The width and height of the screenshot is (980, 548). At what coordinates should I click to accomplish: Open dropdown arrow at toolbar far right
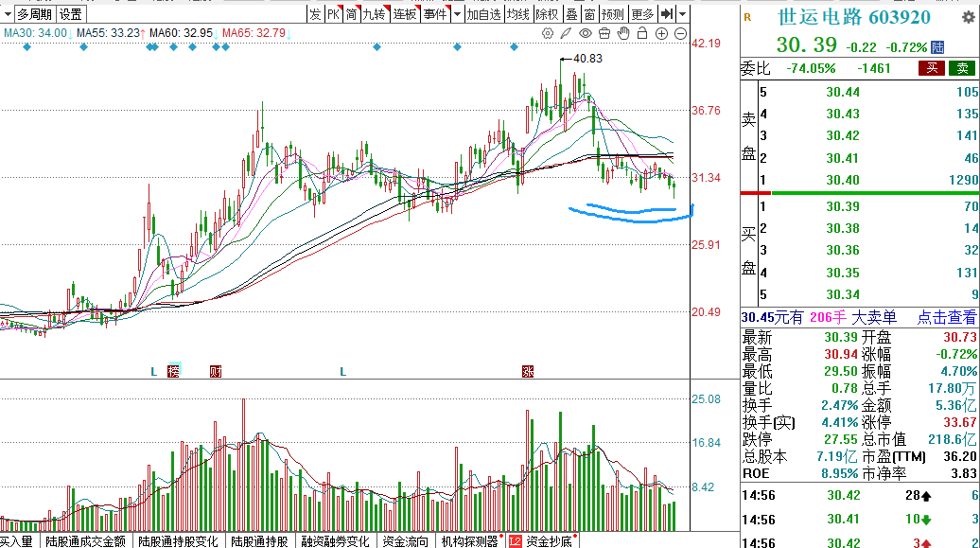click(683, 14)
